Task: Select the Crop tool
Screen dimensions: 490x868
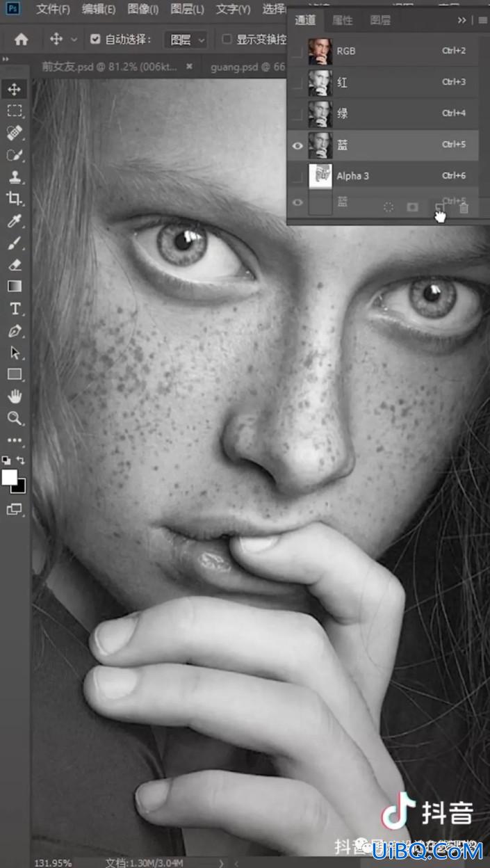Action: pyautogui.click(x=14, y=199)
